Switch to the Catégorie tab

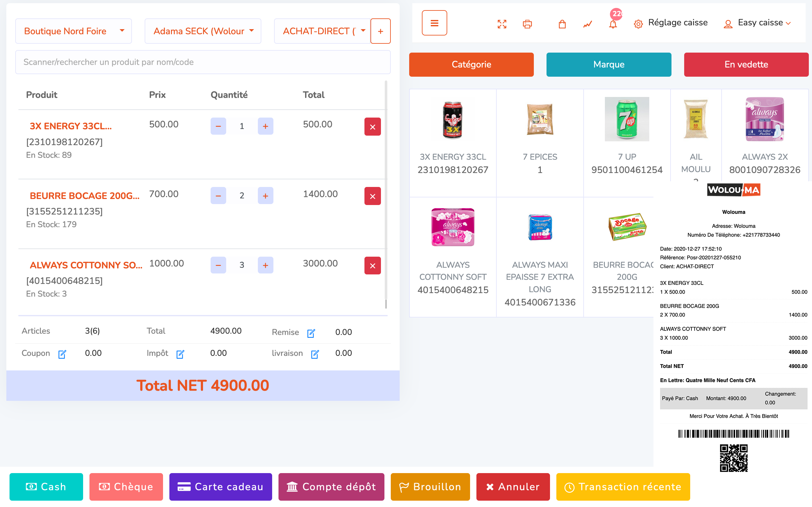point(471,64)
